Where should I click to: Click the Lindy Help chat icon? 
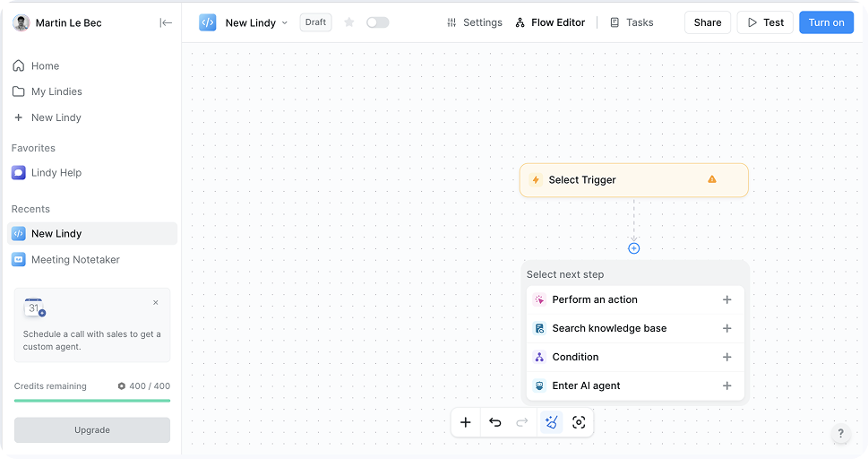18,172
